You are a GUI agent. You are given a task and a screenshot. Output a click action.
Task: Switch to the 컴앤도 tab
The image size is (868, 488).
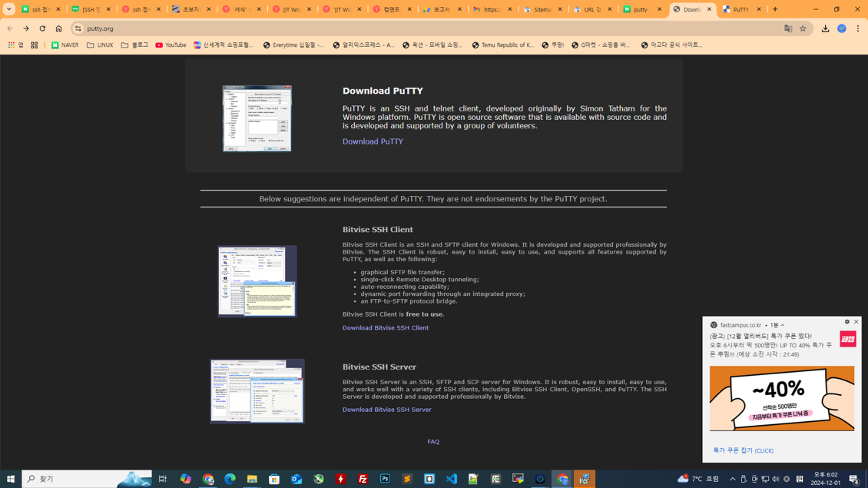coord(393,9)
